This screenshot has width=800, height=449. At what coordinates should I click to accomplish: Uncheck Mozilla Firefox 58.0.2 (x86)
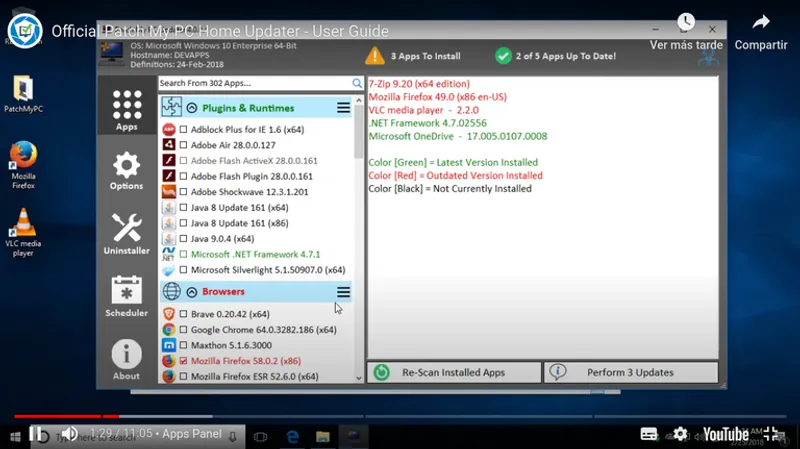[183, 361]
